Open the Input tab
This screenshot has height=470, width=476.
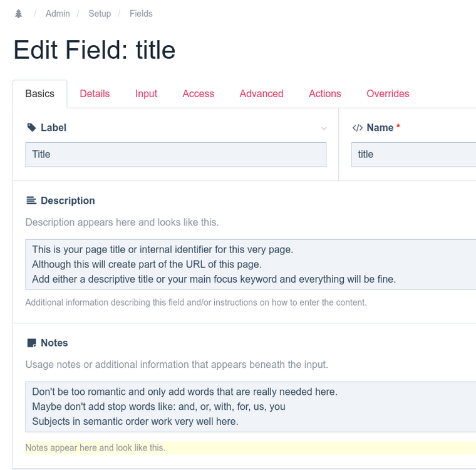click(x=146, y=94)
